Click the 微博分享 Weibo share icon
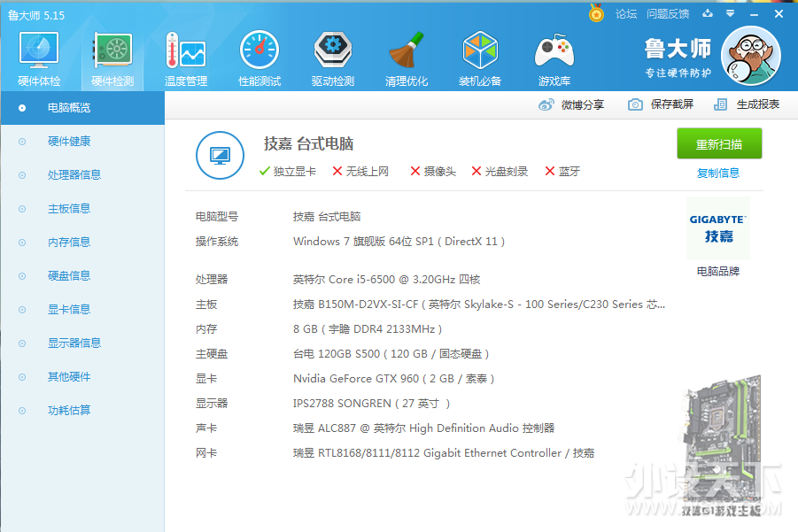Viewport: 798px width, 532px height. point(546,104)
